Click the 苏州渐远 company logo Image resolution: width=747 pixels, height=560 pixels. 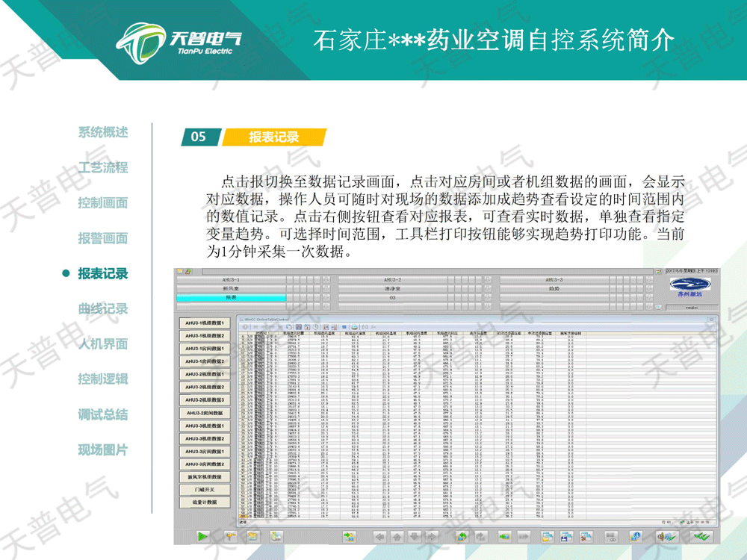pos(689,287)
